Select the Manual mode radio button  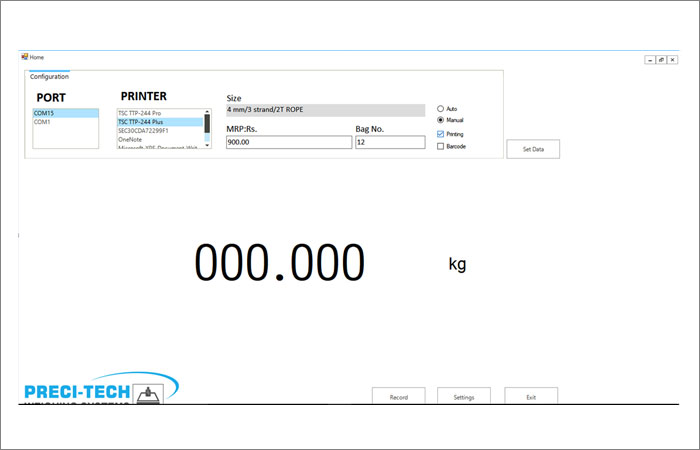(441, 120)
